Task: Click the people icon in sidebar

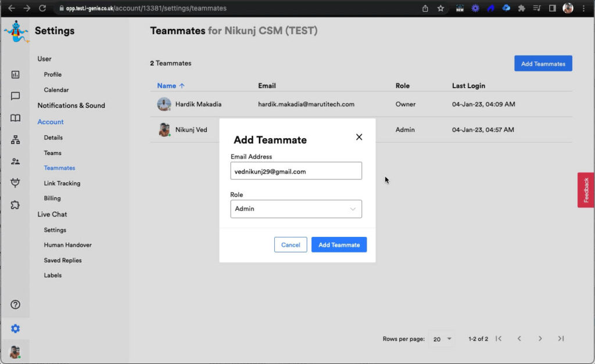Action: 16,161
